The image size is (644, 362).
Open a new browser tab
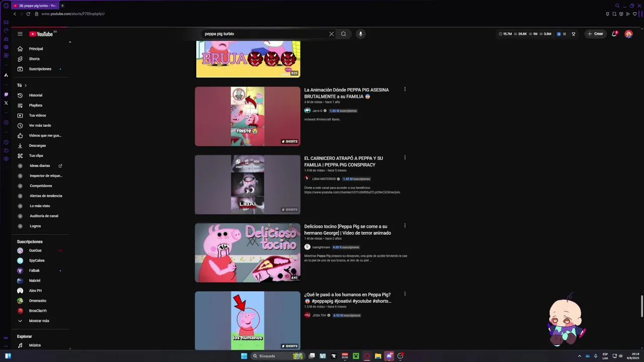[x=62, y=6]
